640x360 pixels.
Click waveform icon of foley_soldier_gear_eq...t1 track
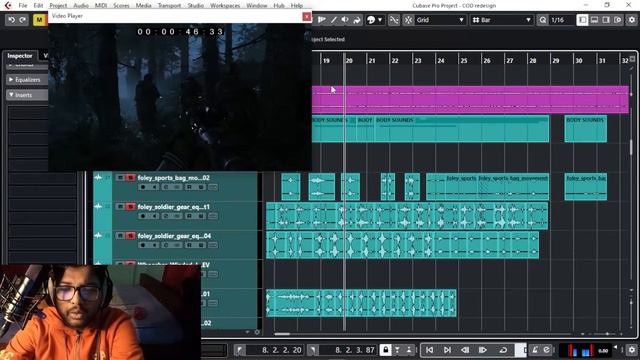point(98,207)
